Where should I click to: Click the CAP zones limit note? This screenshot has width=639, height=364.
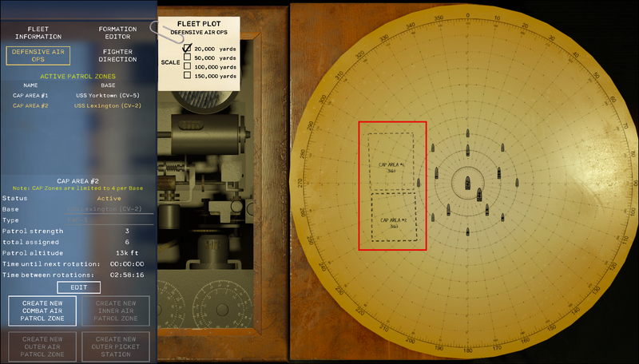(x=77, y=188)
